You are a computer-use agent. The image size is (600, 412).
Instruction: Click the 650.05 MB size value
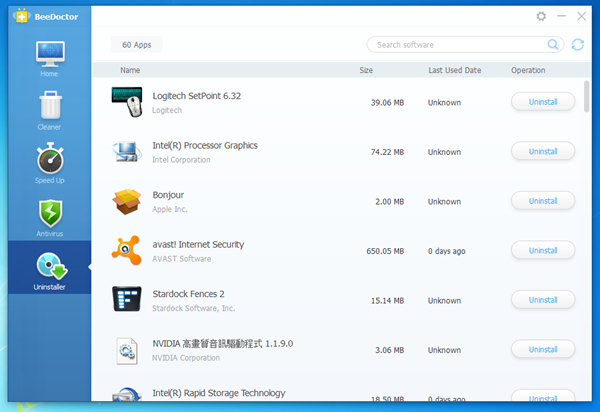(x=385, y=251)
